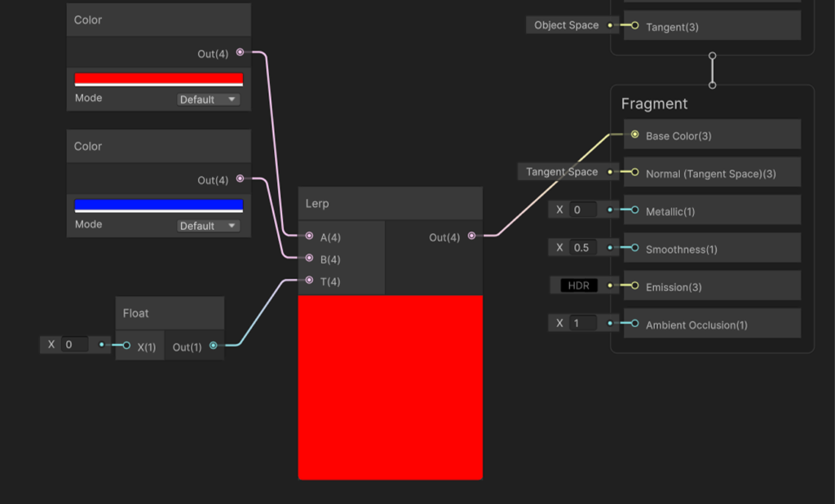Click the Out(4) port on the Lerp node
This screenshot has width=835, height=504.
coord(471,237)
